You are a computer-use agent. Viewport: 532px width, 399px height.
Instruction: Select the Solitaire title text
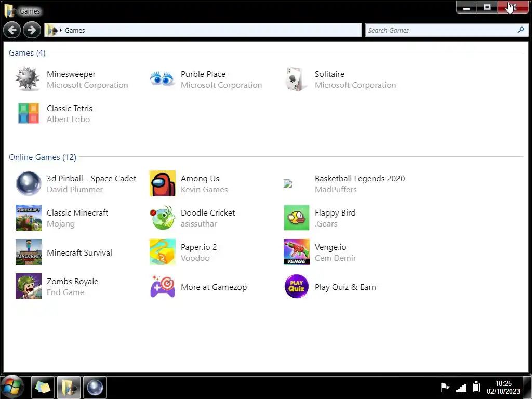tap(329, 74)
